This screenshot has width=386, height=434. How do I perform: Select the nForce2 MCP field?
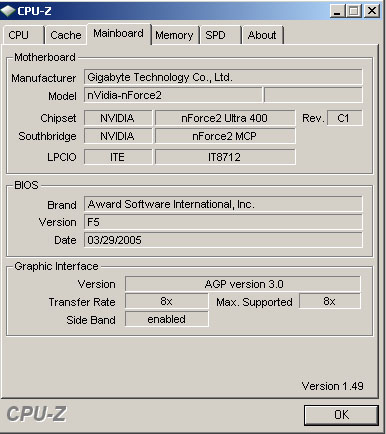click(x=225, y=136)
